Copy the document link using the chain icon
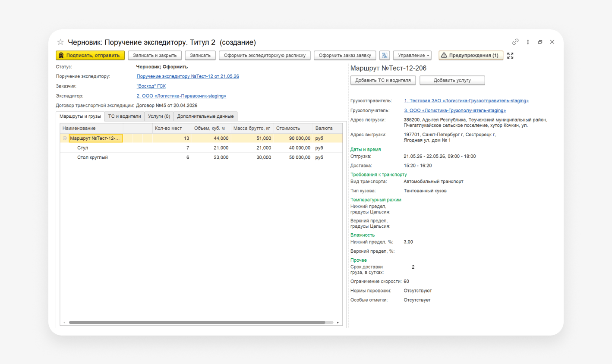612x364 pixels. 515,42
